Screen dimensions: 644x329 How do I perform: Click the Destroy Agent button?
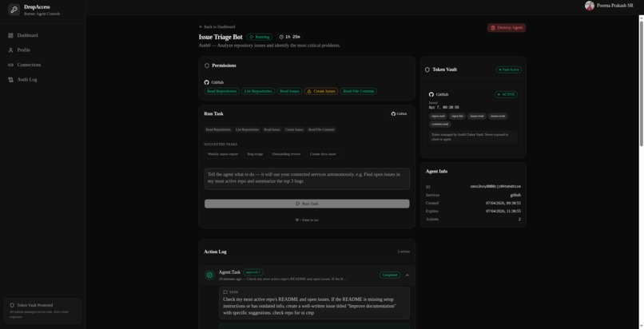(x=507, y=28)
